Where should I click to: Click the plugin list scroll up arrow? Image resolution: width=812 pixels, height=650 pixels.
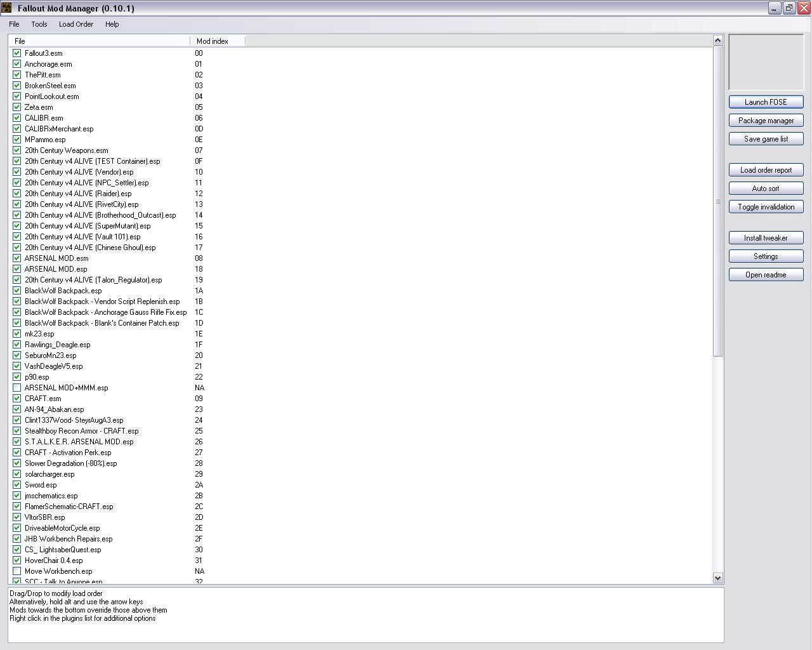click(718, 40)
